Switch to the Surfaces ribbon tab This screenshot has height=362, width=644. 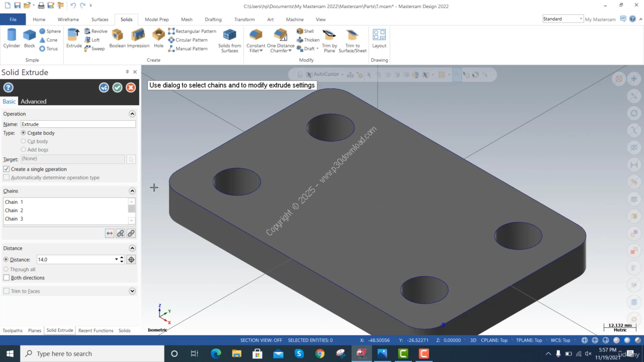point(100,20)
